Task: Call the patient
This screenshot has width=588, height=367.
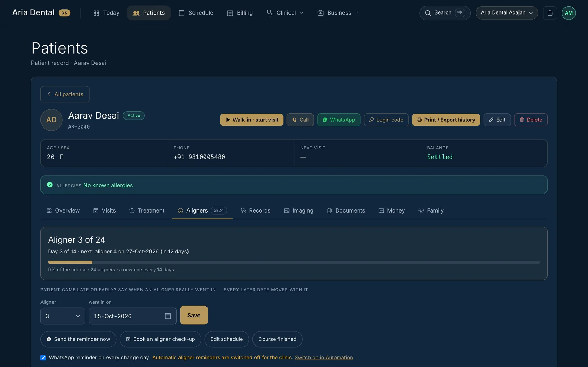Action: [x=300, y=120]
